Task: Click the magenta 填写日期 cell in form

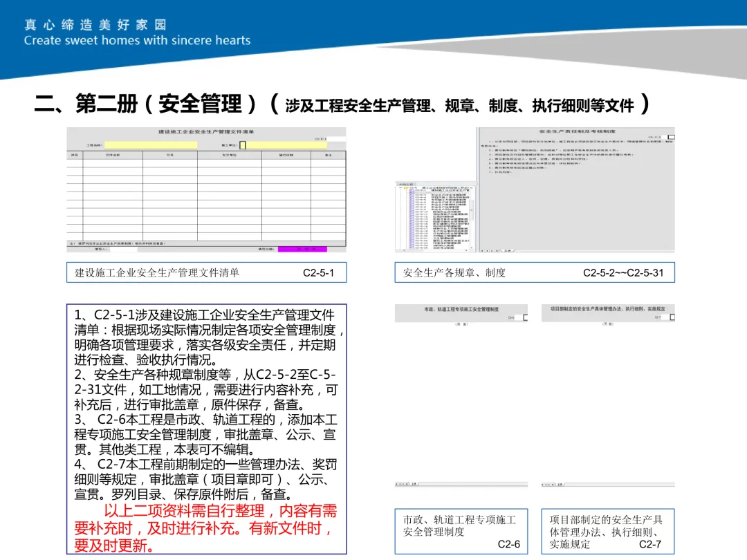Action: [x=302, y=249]
